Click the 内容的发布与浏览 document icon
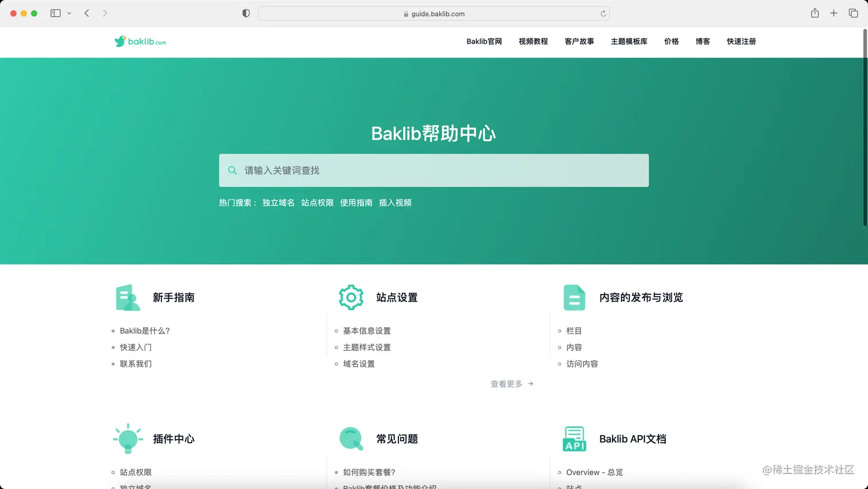The image size is (868, 489). pyautogui.click(x=574, y=297)
